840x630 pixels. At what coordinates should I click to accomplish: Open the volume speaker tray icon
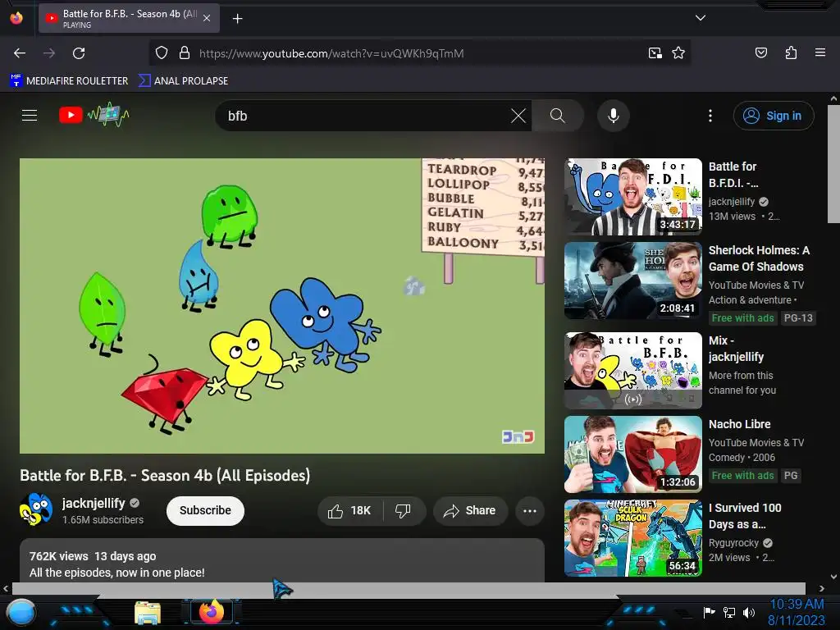click(749, 612)
